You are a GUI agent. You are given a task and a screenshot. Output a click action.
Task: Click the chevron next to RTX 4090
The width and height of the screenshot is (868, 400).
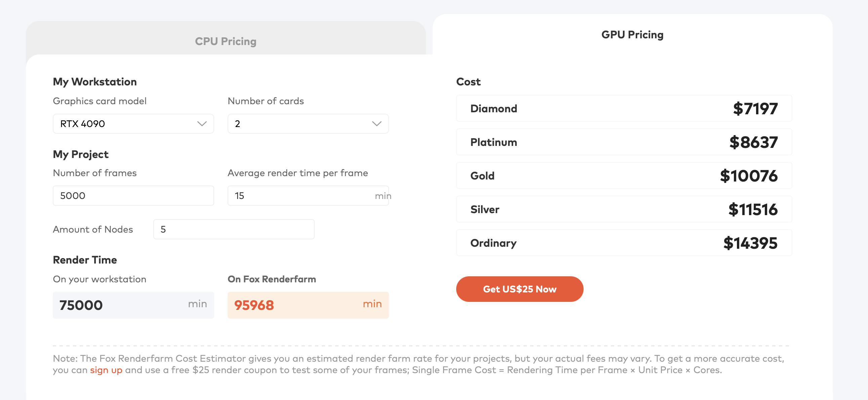pos(202,124)
